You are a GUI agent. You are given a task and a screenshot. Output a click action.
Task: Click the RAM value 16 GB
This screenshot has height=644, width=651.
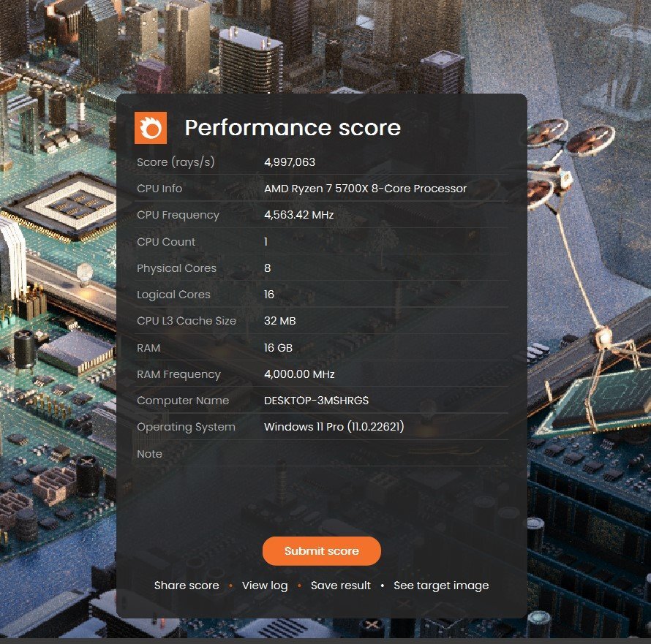278,348
